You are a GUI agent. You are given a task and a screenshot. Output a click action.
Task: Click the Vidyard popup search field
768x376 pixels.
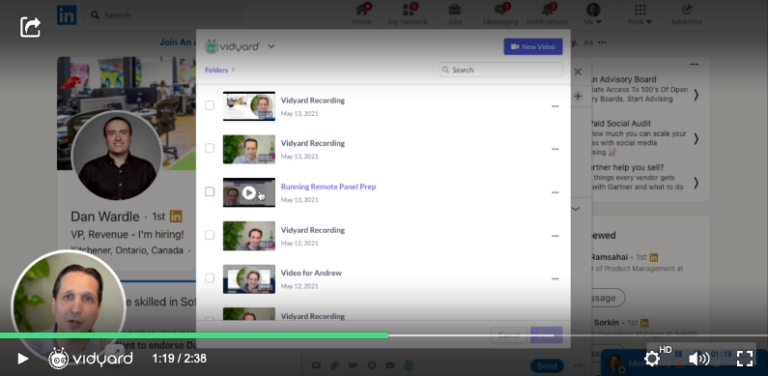[x=501, y=70]
